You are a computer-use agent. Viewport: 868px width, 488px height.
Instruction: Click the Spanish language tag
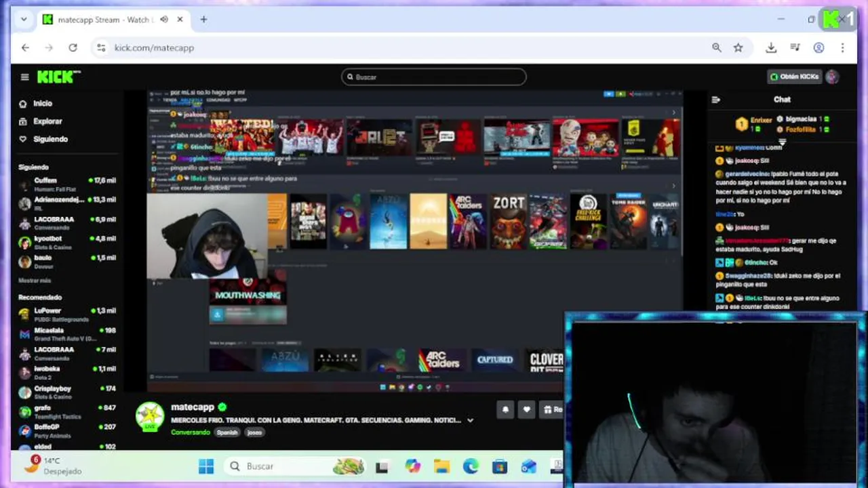tap(227, 432)
